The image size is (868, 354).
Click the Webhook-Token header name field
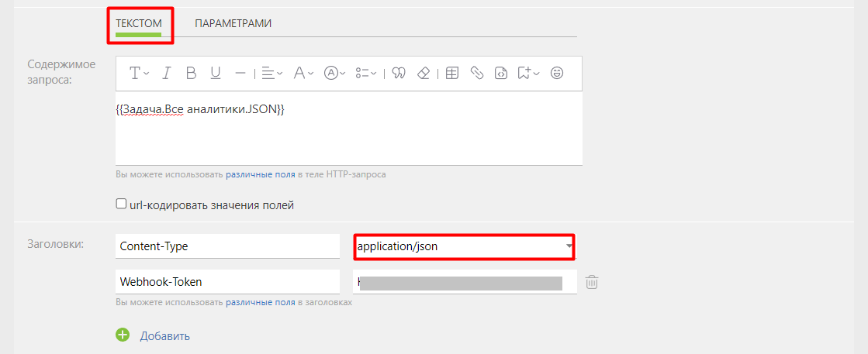click(227, 281)
